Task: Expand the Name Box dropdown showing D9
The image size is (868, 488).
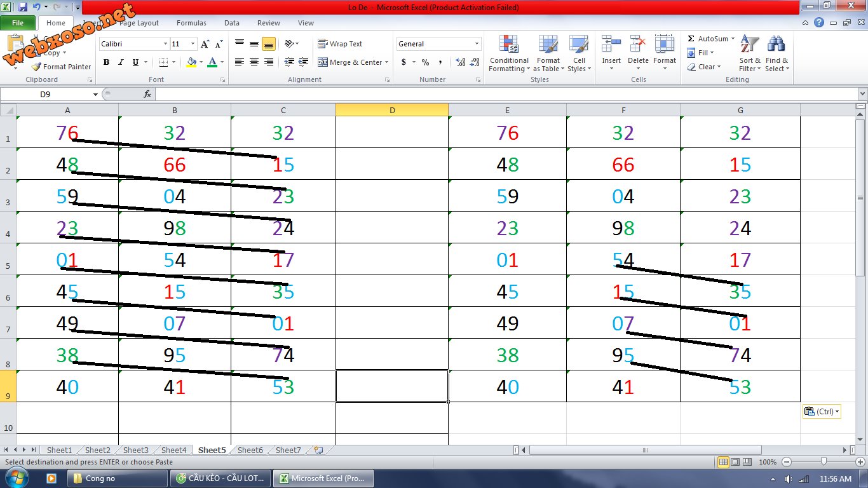Action: tap(95, 94)
